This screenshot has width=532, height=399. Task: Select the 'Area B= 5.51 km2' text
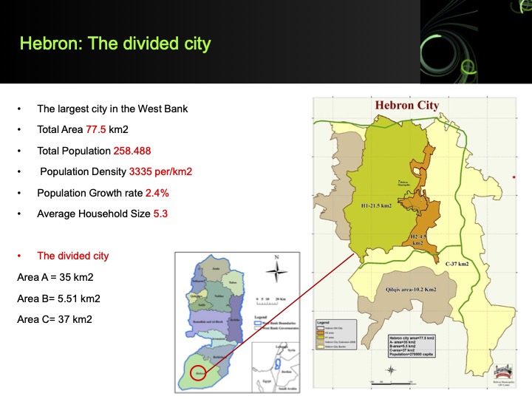pos(58,299)
